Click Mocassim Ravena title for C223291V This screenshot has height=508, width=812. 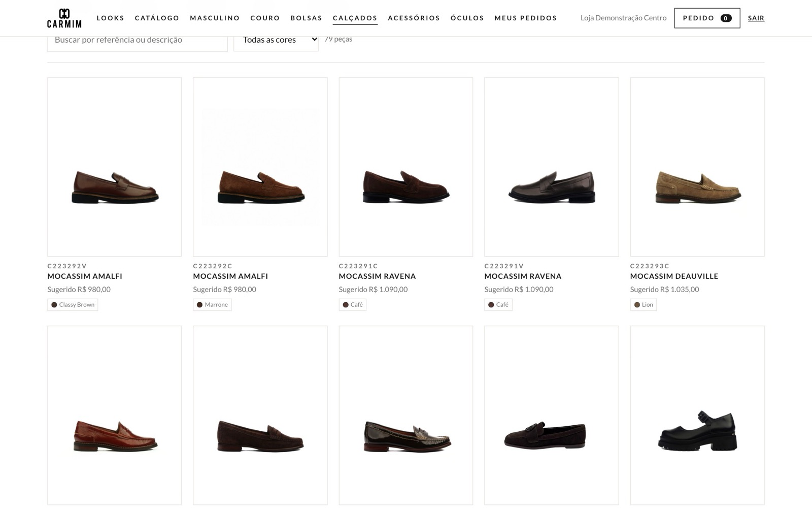(x=523, y=276)
